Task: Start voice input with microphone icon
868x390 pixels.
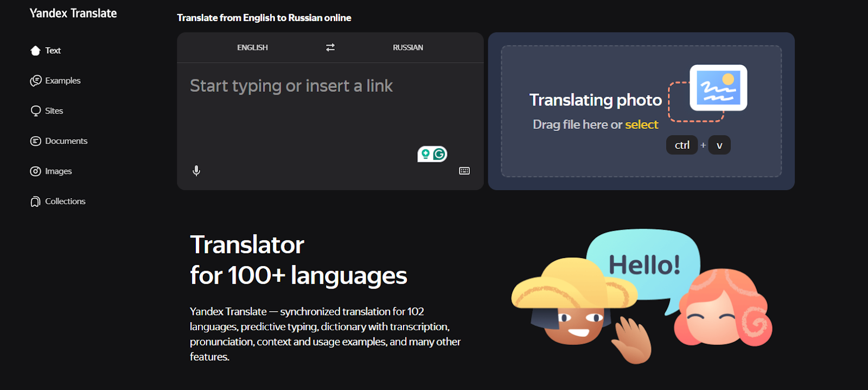Action: [196, 171]
